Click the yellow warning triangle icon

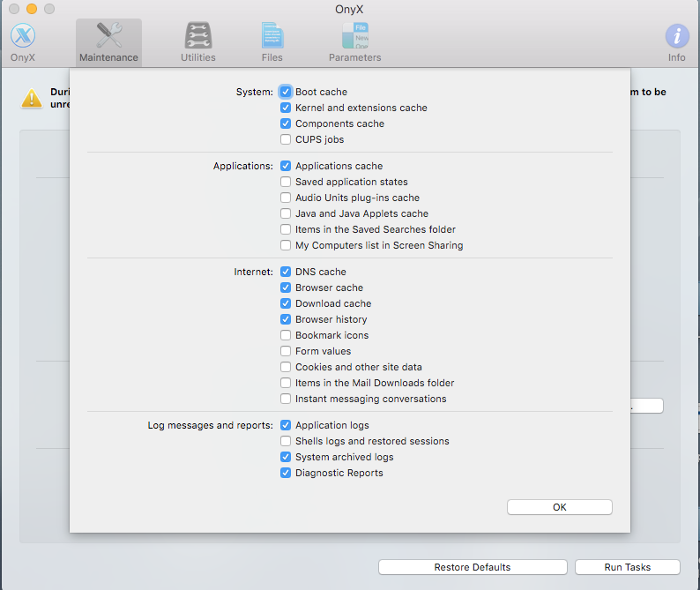pyautogui.click(x=32, y=98)
